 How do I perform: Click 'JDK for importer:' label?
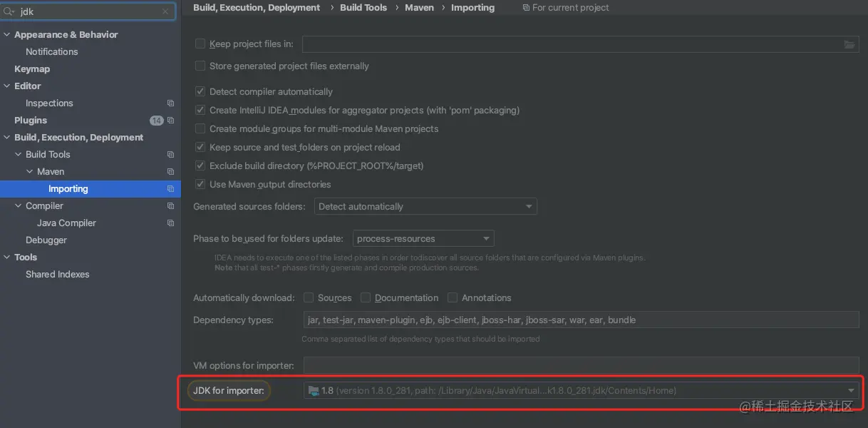(229, 391)
